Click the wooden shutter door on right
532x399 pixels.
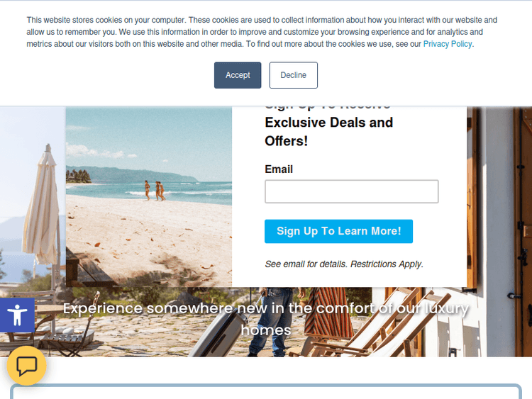522,230
